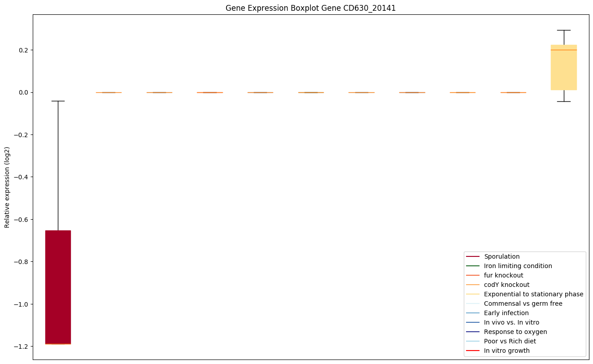Screen dimensions: 593x364
Task: Click the top whisker cap of the red box
Action: 58,101
